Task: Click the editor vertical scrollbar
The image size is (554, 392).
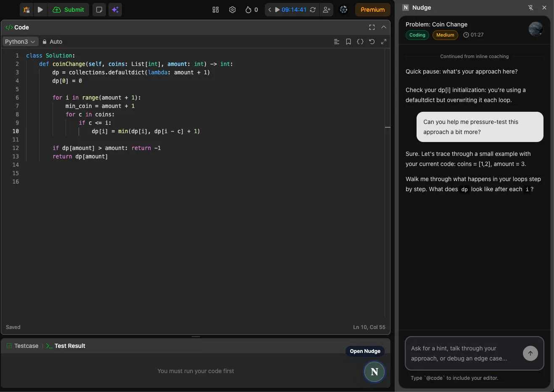Action: [388, 182]
